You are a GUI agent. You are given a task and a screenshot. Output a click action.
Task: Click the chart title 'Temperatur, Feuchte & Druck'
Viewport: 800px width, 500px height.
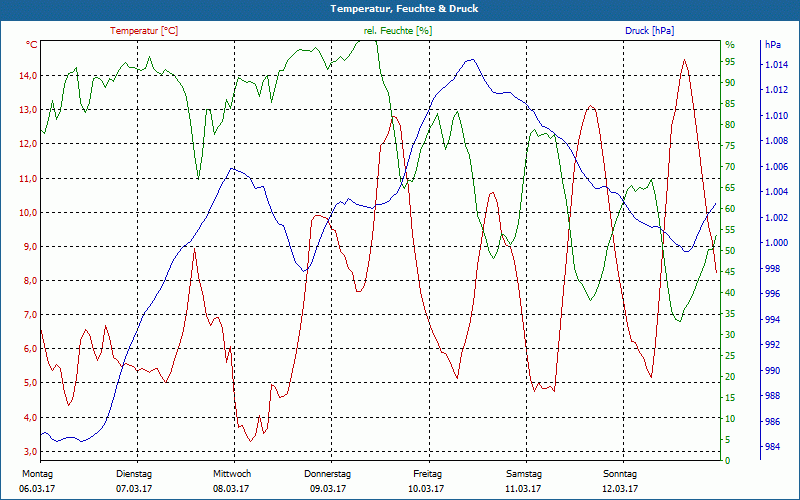(x=404, y=9)
